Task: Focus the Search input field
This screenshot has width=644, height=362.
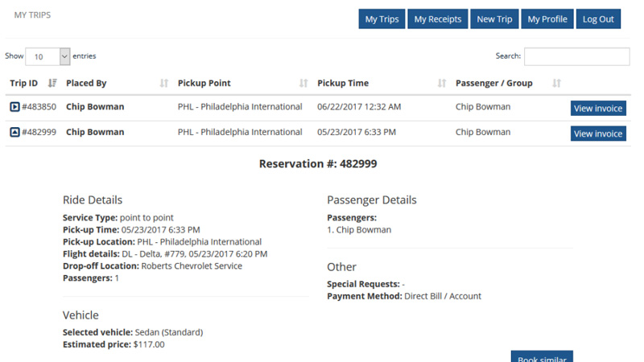Action: pos(576,56)
